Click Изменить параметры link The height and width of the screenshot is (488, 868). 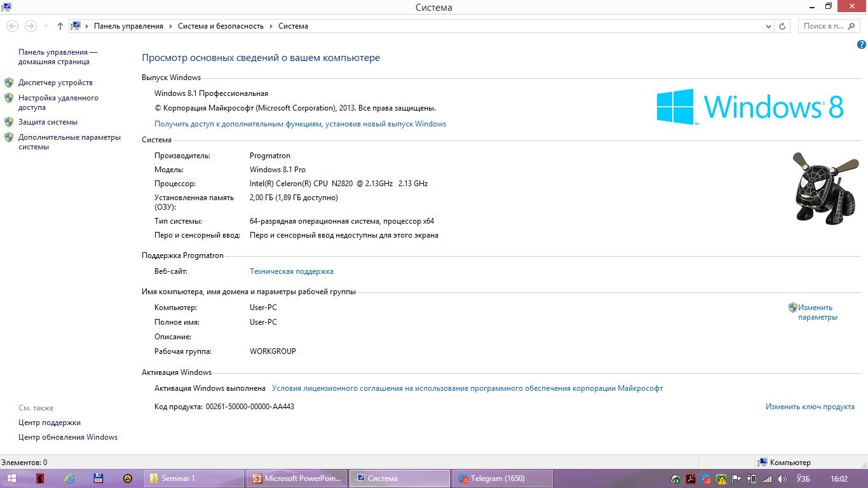(818, 312)
